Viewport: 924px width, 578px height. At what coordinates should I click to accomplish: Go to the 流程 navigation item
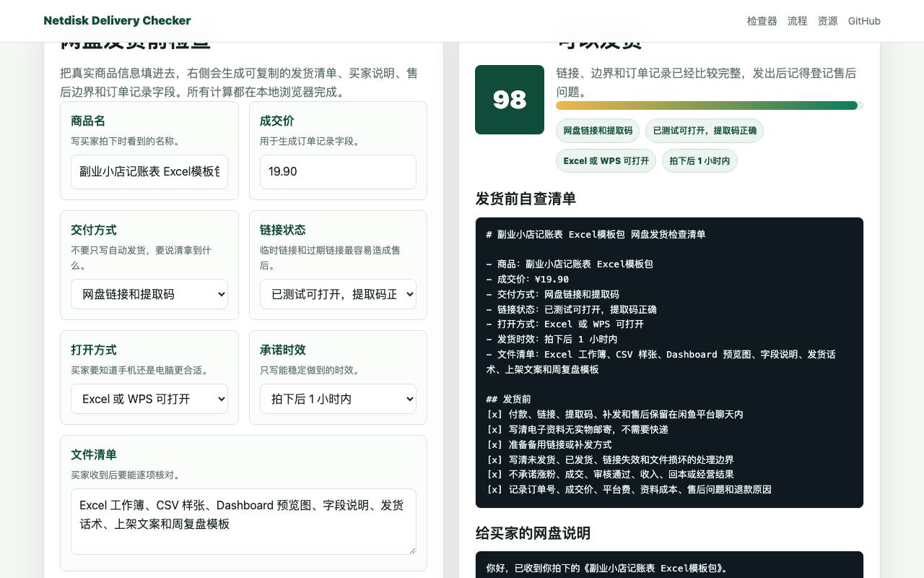click(x=797, y=21)
